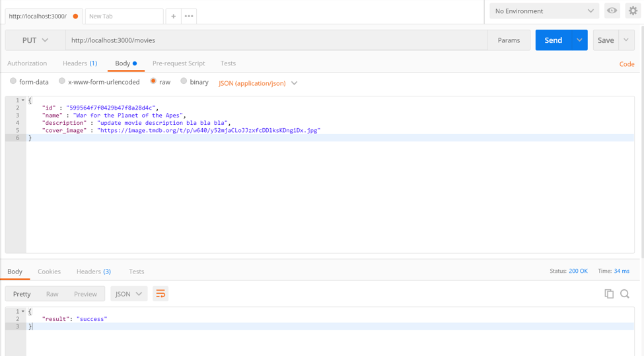Image resolution: width=644 pixels, height=356 pixels.
Task: Click the environment quick look eye icon
Action: 612,11
